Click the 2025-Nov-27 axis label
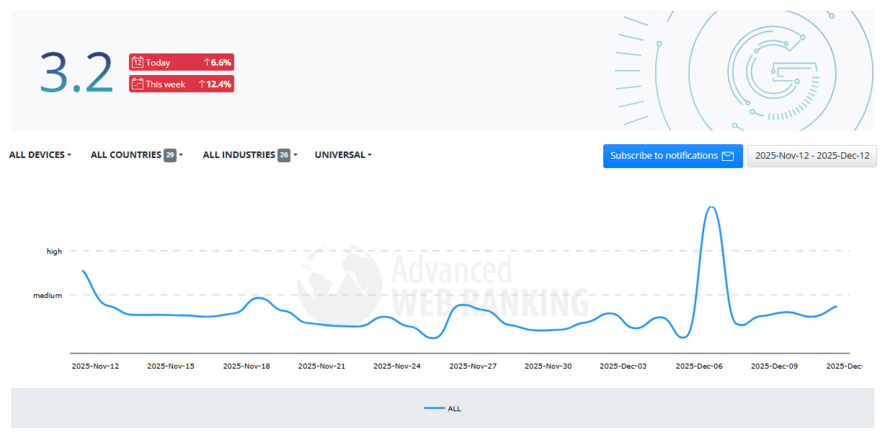This screenshot has height=435, width=880. [x=473, y=366]
